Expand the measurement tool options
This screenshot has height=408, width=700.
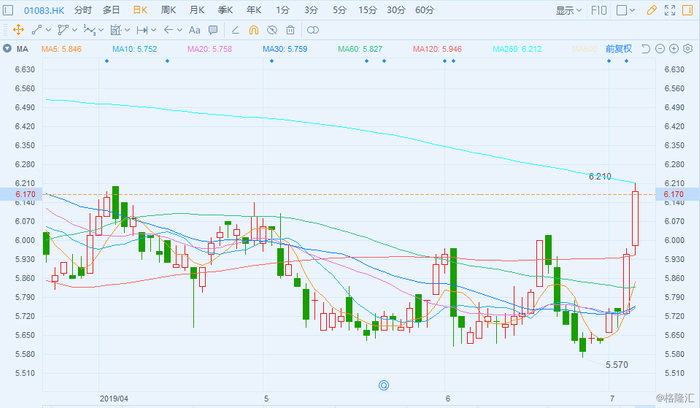127,30
